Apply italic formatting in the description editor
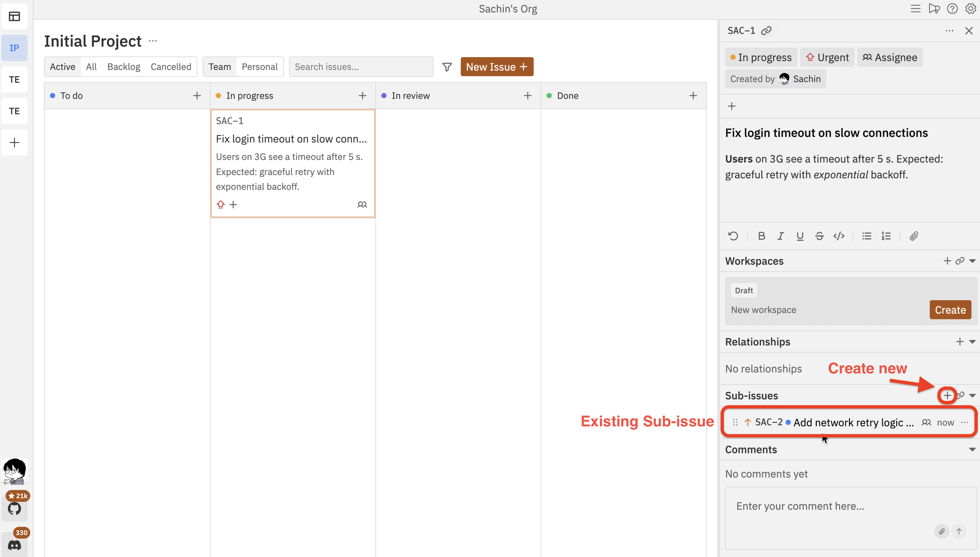 click(x=780, y=236)
